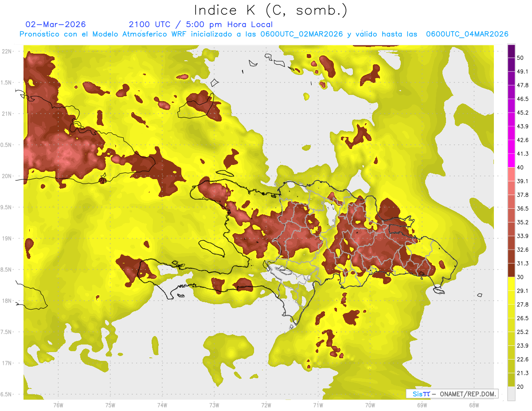Select the date text '02-Mar-2026'

point(56,24)
